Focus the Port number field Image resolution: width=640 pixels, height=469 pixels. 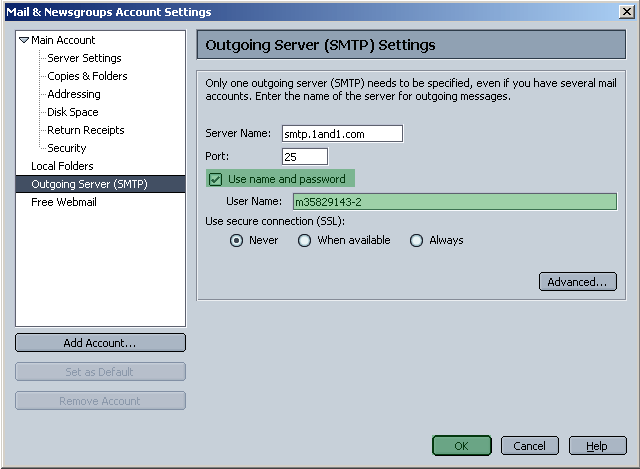pos(305,156)
